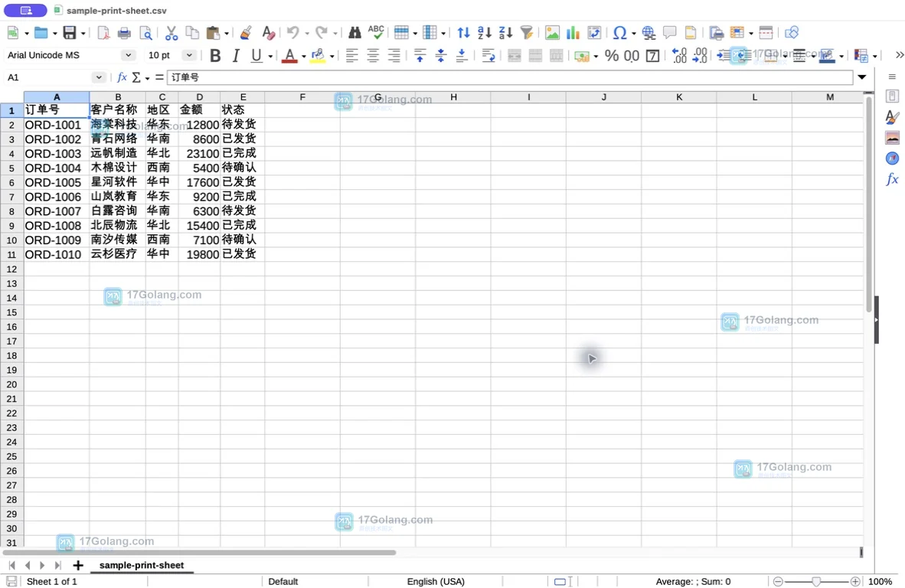Toggle center horizontally
Screen dimensions: 905x588
coord(373,55)
